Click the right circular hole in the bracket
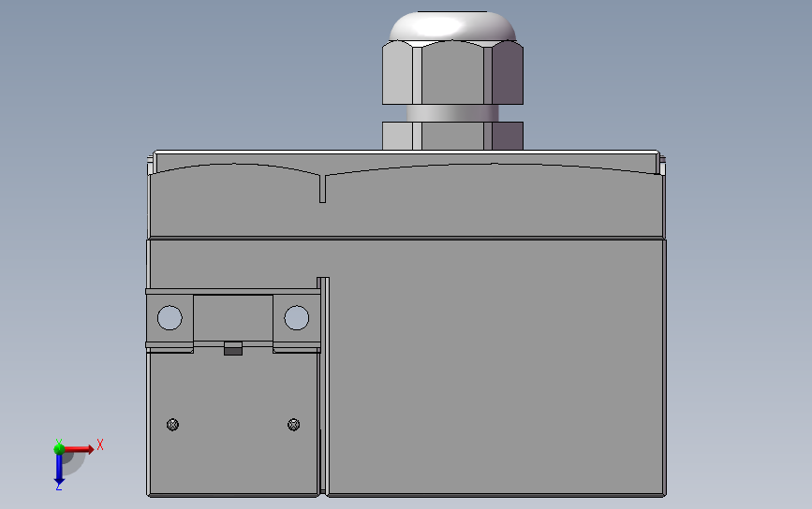 pyautogui.click(x=297, y=317)
